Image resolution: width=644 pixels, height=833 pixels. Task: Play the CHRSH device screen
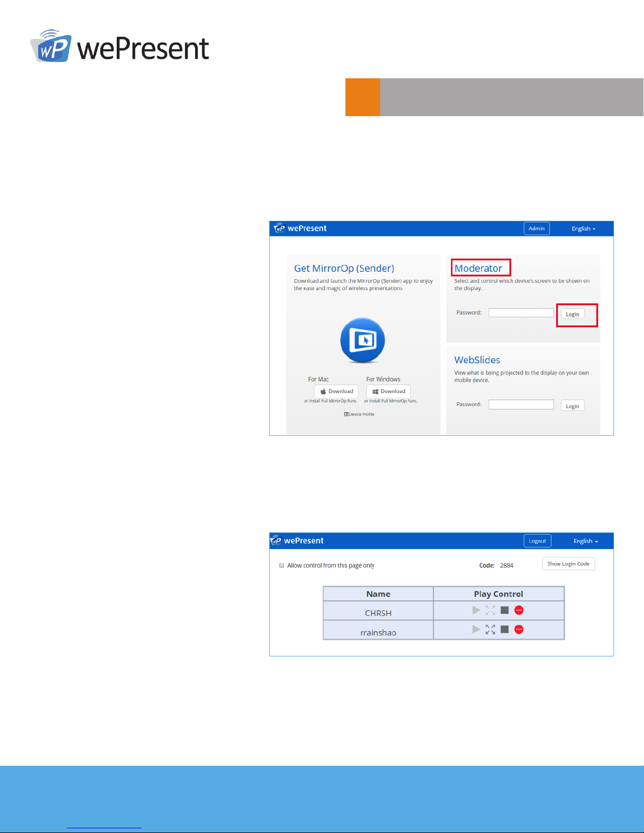pyautogui.click(x=476, y=610)
